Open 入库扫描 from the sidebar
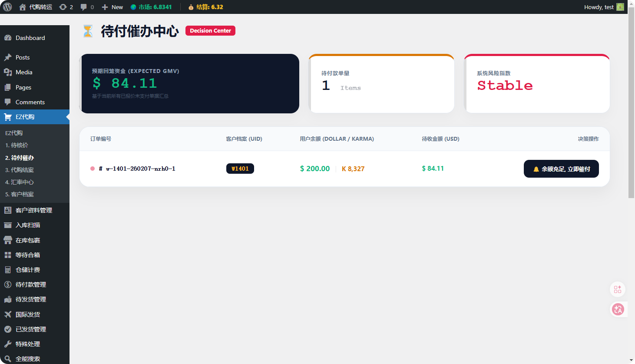This screenshot has height=364, width=635. 28,225
